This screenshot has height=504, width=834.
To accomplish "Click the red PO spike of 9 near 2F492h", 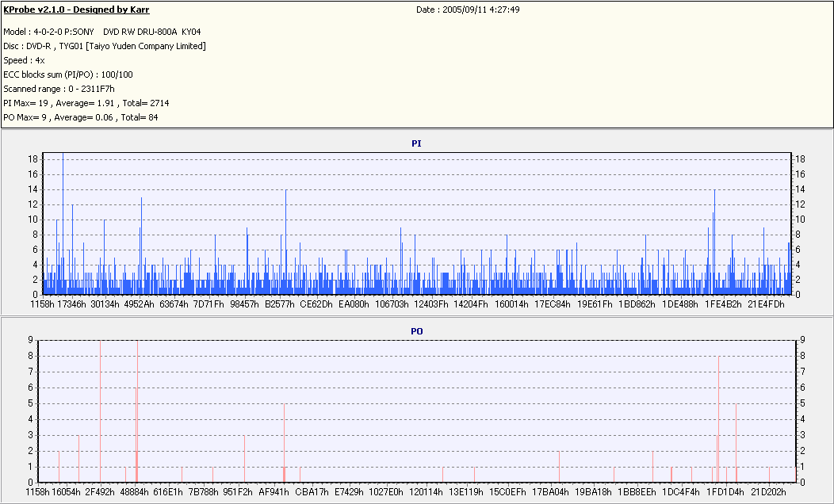I will (x=100, y=410).
